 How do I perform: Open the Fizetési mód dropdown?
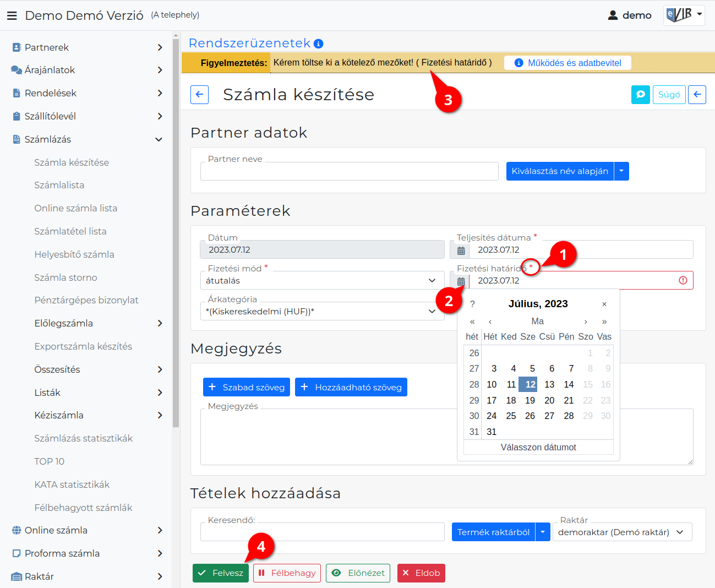[x=322, y=281]
